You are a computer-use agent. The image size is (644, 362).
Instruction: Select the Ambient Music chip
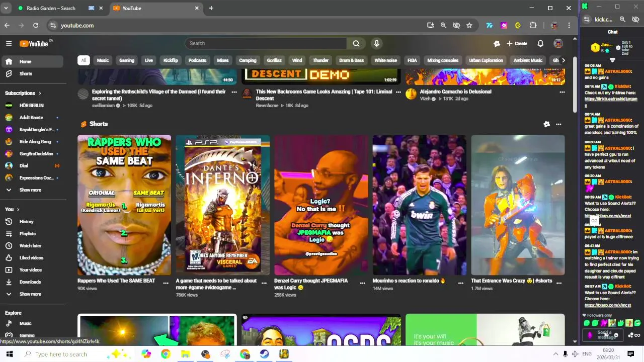(528, 60)
